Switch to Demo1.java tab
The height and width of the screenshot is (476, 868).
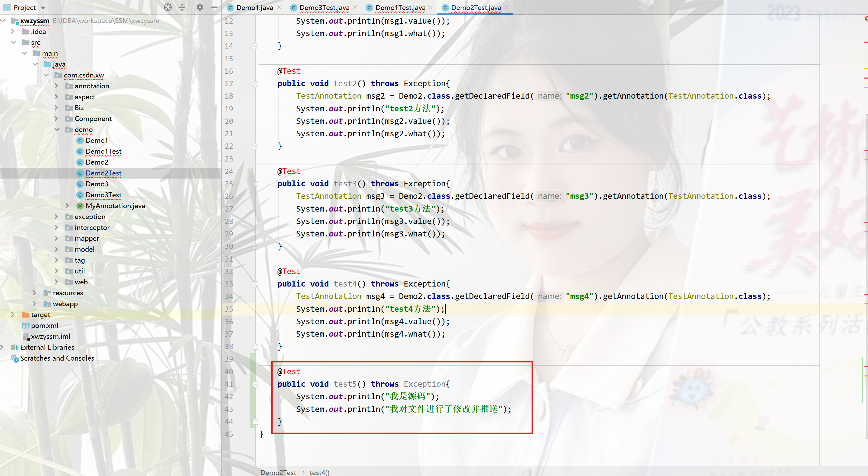click(254, 7)
